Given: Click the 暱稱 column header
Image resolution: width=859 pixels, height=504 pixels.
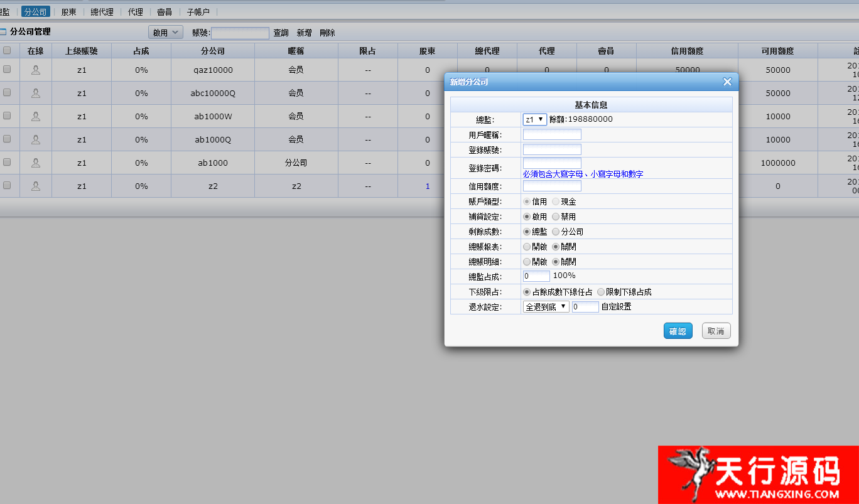Looking at the screenshot, I should coord(296,51).
